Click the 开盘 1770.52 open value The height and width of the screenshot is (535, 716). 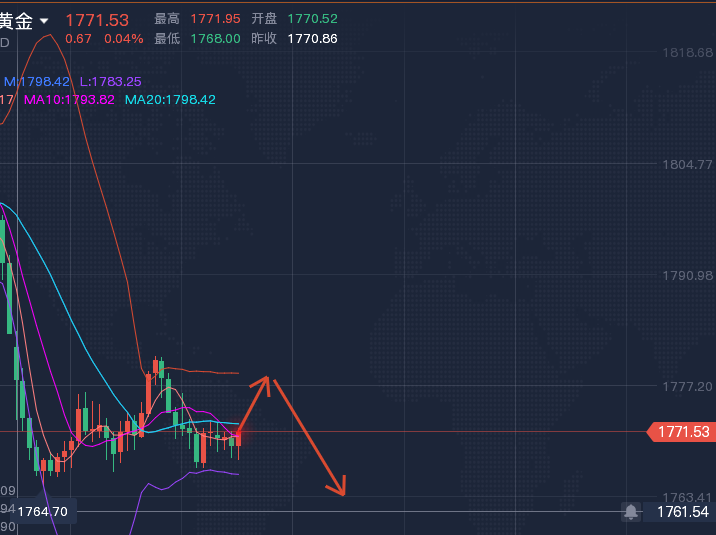[x=312, y=19]
